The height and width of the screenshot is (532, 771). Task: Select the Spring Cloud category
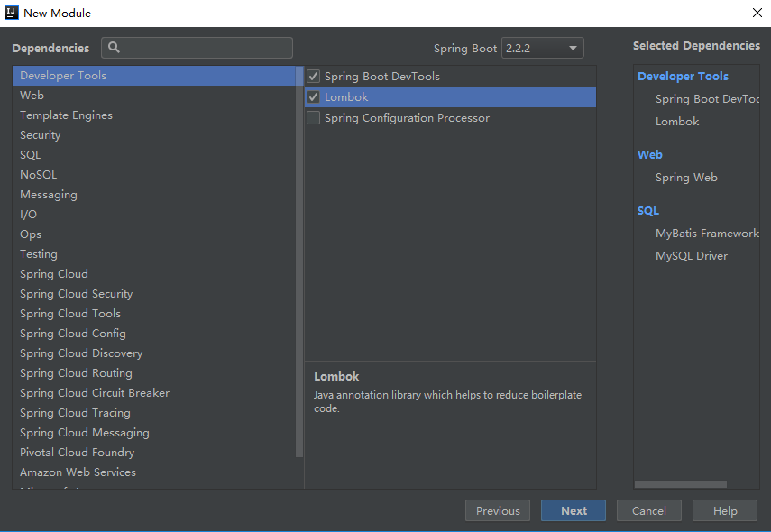tap(154, 274)
